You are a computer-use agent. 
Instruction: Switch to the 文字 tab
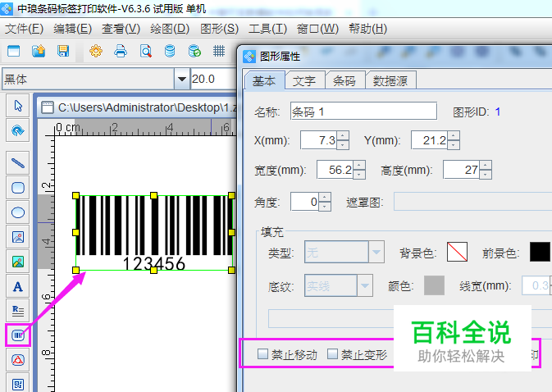pyautogui.click(x=304, y=81)
